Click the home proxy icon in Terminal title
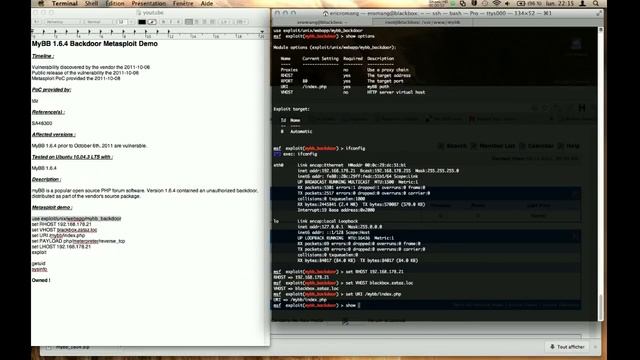Image resolution: width=640 pixels, height=360 pixels. (325, 13)
